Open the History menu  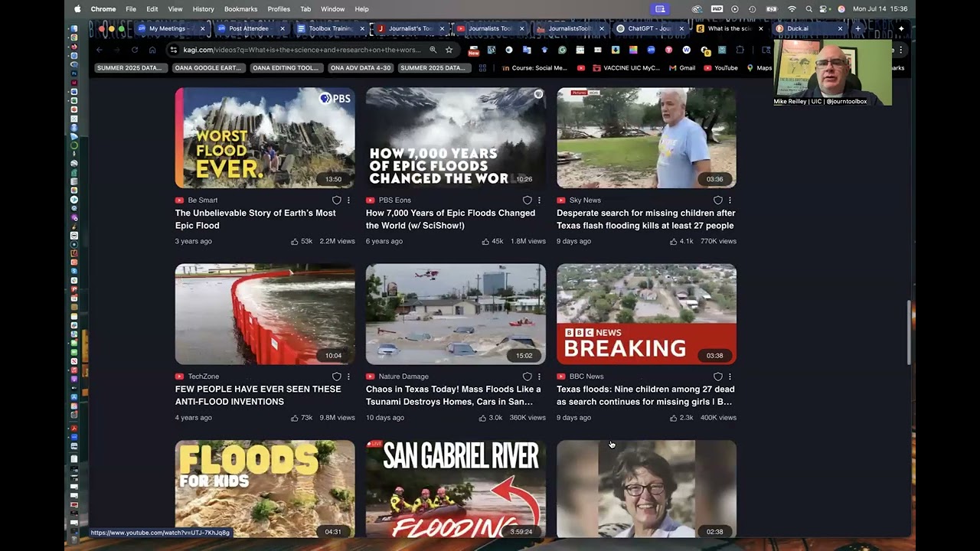pos(203,9)
